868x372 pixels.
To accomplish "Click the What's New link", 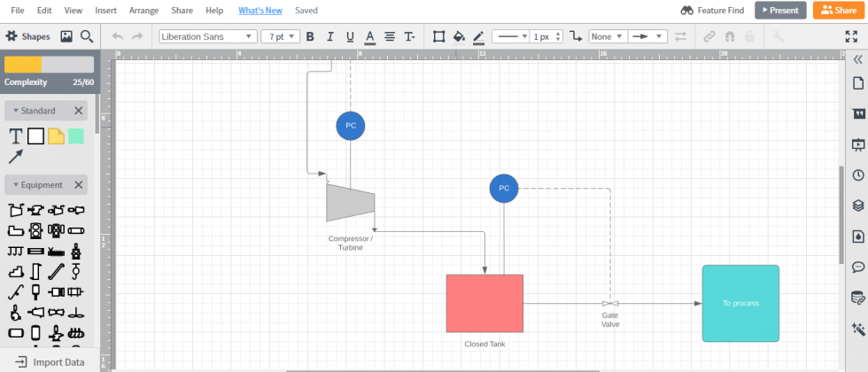I will [260, 11].
